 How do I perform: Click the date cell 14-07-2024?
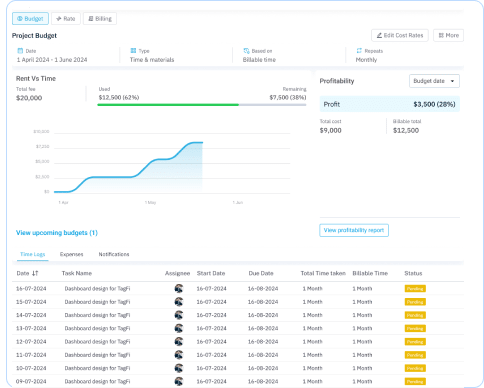31,315
